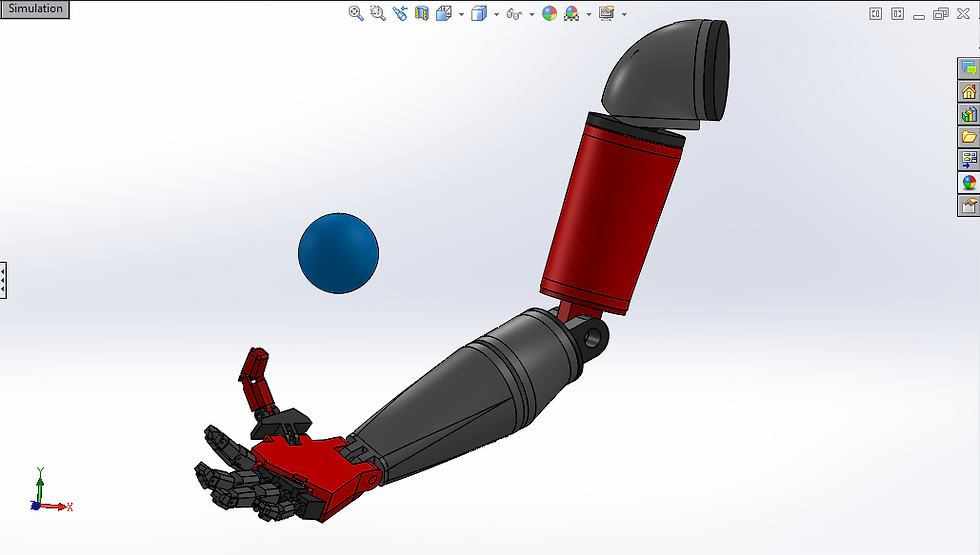Open the Custom Properties task pane tab
Screen dimensions: 980x555
tap(969, 205)
